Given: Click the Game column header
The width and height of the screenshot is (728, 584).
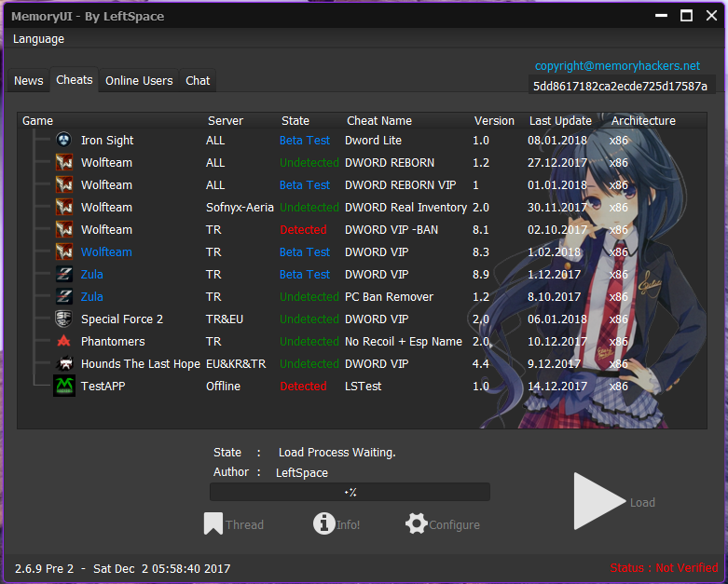Looking at the screenshot, I should tap(37, 120).
